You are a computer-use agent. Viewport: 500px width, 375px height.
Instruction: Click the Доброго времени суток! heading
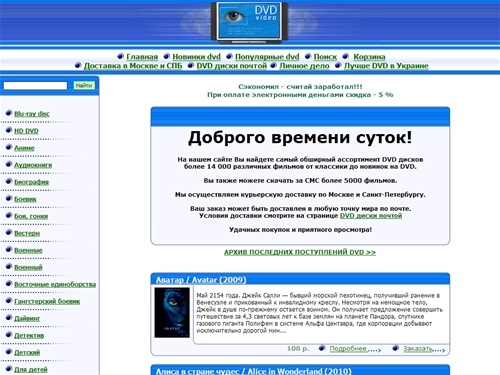[x=300, y=137]
